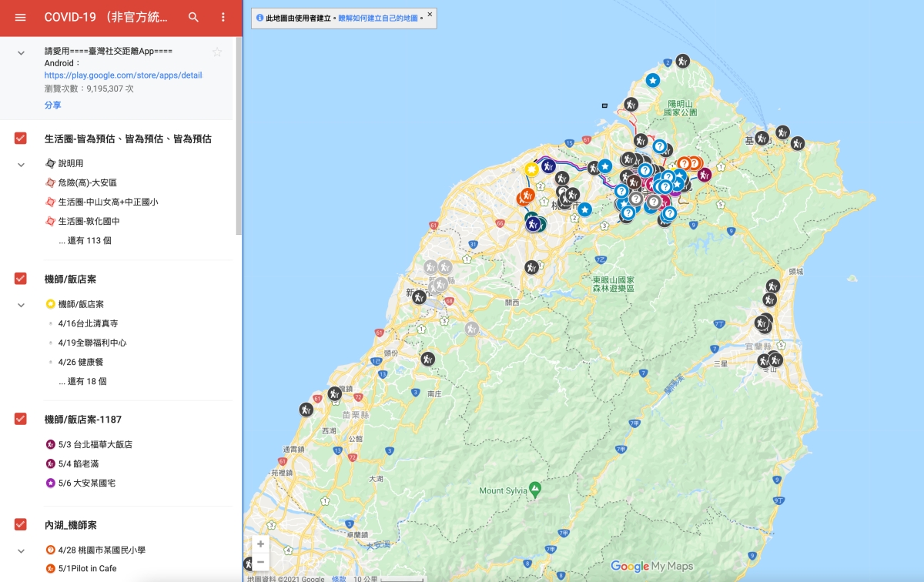This screenshot has width=924, height=582.
Task: Hide the 機師/飯店案-1187 layer
Action: point(21,419)
